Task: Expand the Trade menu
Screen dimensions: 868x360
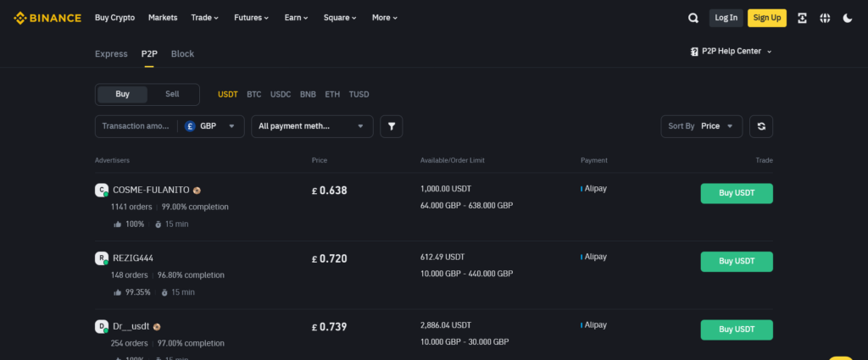Action: [205, 18]
